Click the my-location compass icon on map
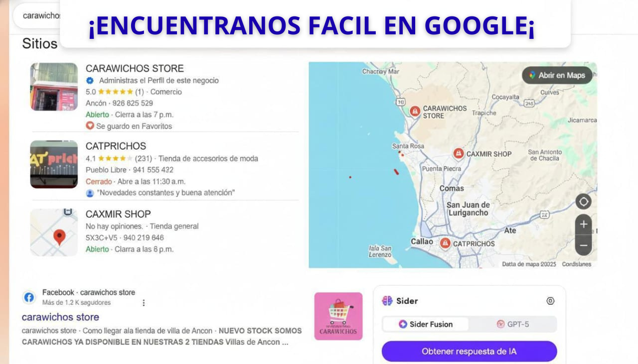The height and width of the screenshot is (364, 638). pyautogui.click(x=583, y=201)
